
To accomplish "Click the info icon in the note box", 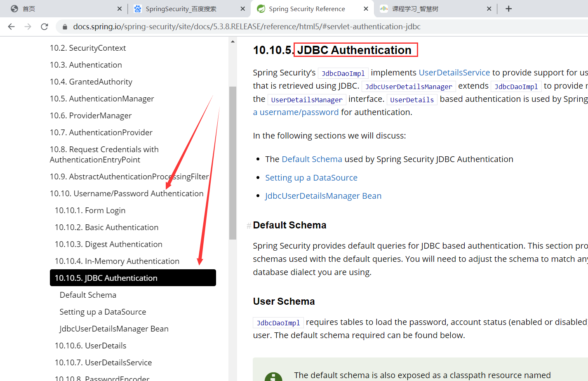I will [x=273, y=376].
